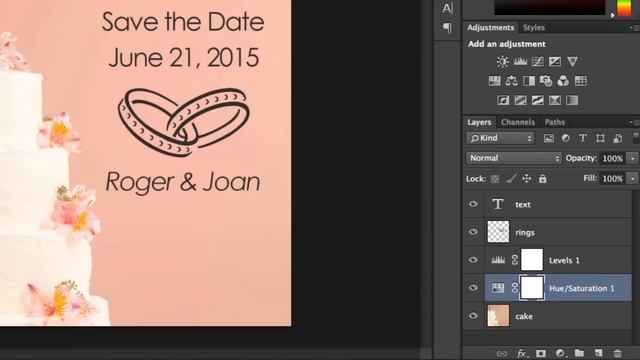640x360 pixels.
Task: Add a Gradient Map adjustment
Action: [572, 100]
